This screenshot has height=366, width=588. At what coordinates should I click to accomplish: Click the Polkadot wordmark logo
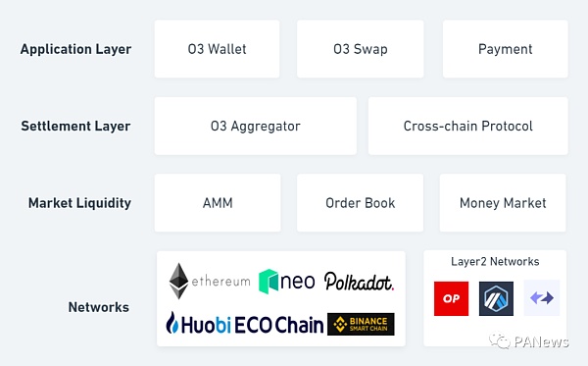pos(359,282)
